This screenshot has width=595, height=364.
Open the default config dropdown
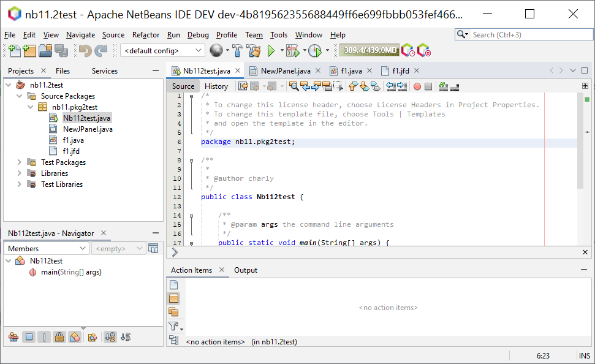(x=162, y=50)
